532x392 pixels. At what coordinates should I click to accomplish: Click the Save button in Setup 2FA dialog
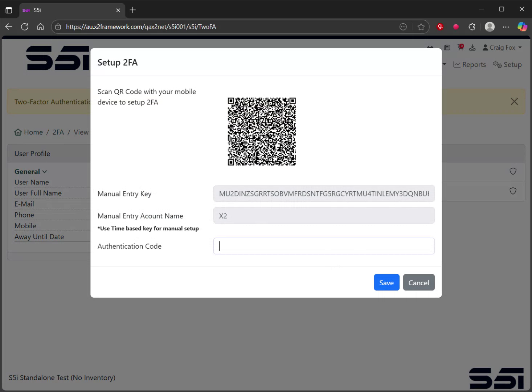pos(386,282)
